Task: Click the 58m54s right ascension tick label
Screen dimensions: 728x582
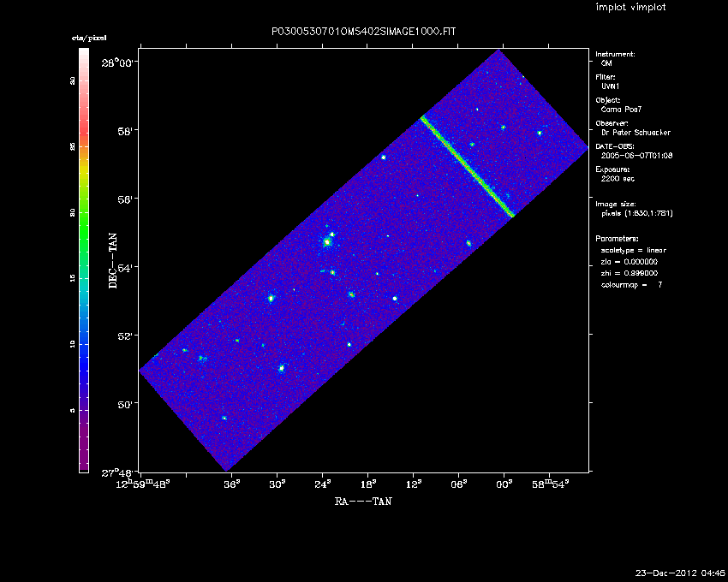Action: pyautogui.click(x=550, y=484)
